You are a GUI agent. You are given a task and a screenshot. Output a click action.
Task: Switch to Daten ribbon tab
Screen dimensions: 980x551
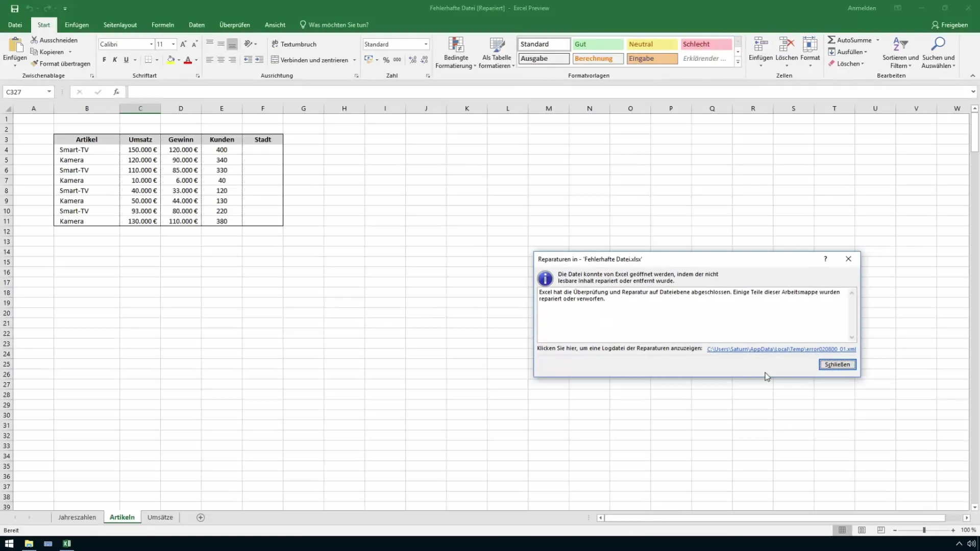[197, 24]
